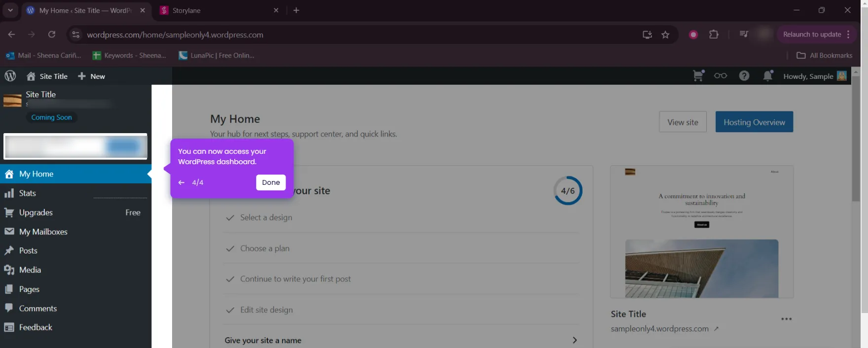Select My Home in the sidebar
This screenshot has width=868, height=348.
coord(75,174)
